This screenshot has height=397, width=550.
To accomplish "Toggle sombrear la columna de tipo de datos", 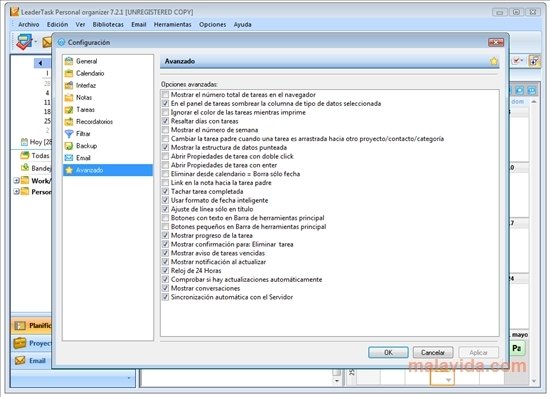I will pyautogui.click(x=165, y=103).
